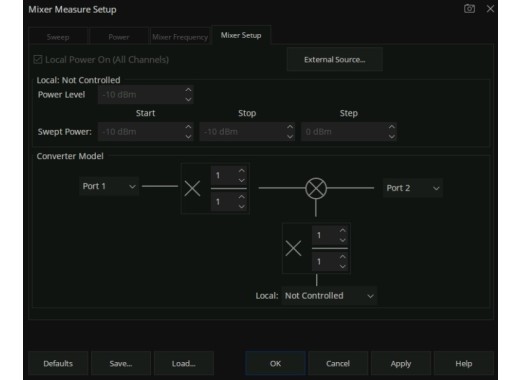Click the input multiplier X symbol
Screen dimensions: 520x380
(x=192, y=189)
